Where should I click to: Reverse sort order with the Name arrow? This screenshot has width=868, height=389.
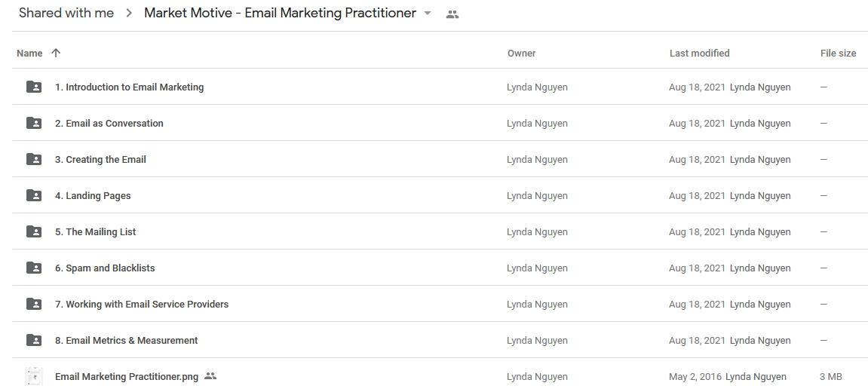[55, 53]
